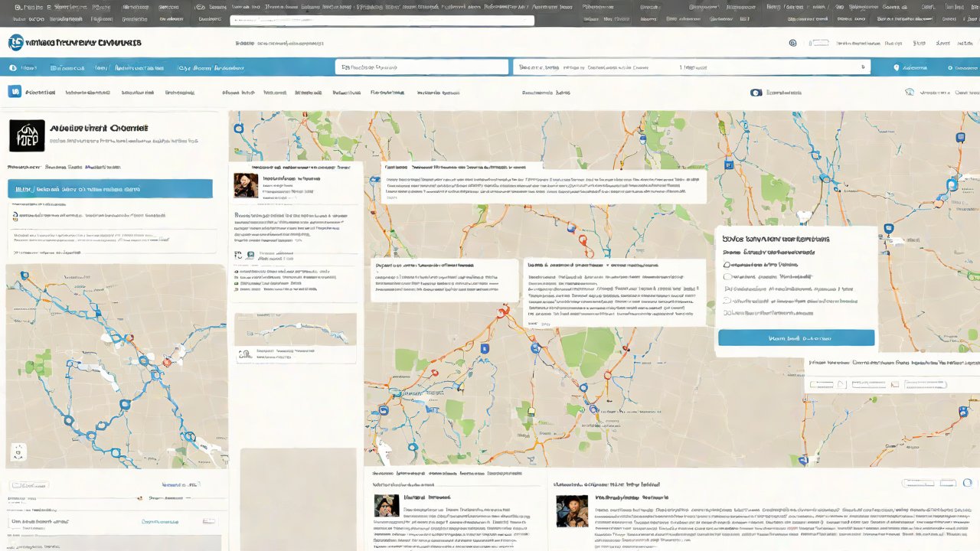Click the browser address bar at the top

point(381,20)
